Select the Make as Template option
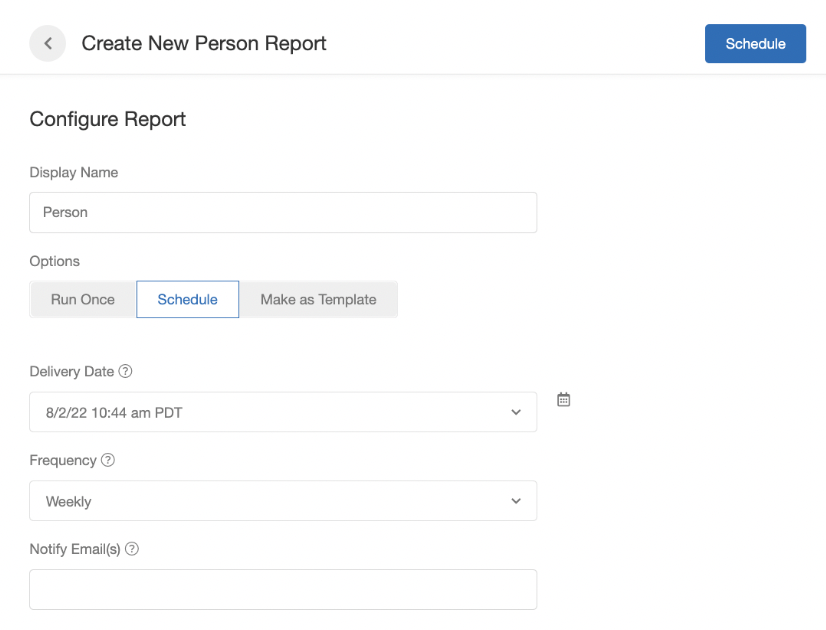The height and width of the screenshot is (630, 826). click(x=318, y=299)
